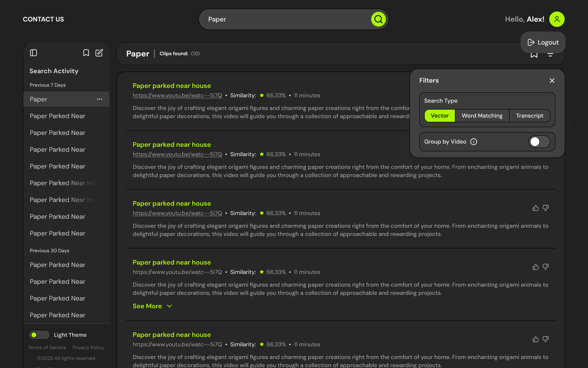Click the Logout button
The width and height of the screenshot is (588, 368).
(543, 42)
